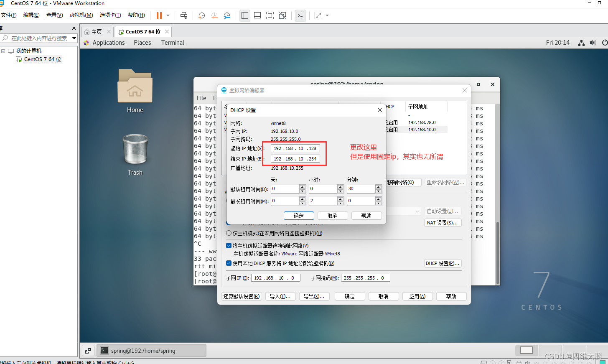Screen dimensions: 608x364
Task: Open the GNOME network status icon
Action: 581,43
